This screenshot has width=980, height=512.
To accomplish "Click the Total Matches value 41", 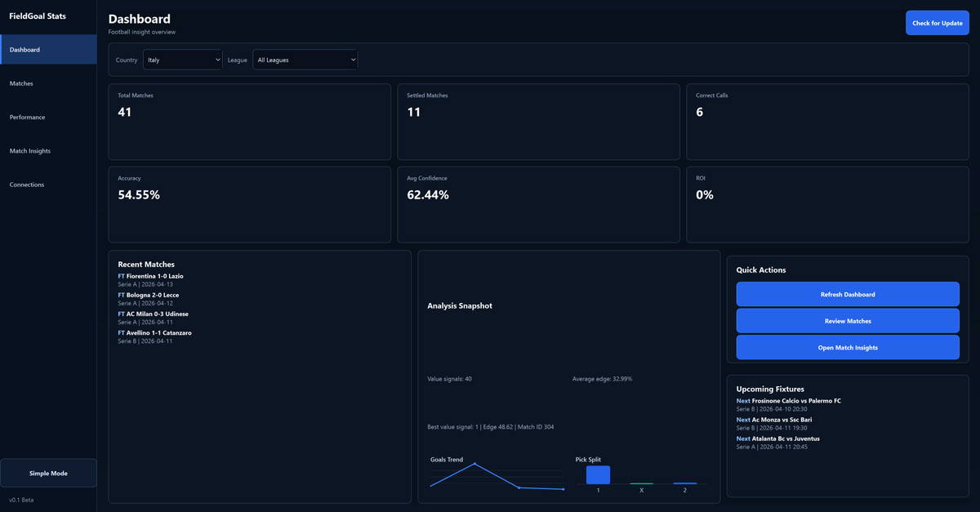I will coord(124,112).
